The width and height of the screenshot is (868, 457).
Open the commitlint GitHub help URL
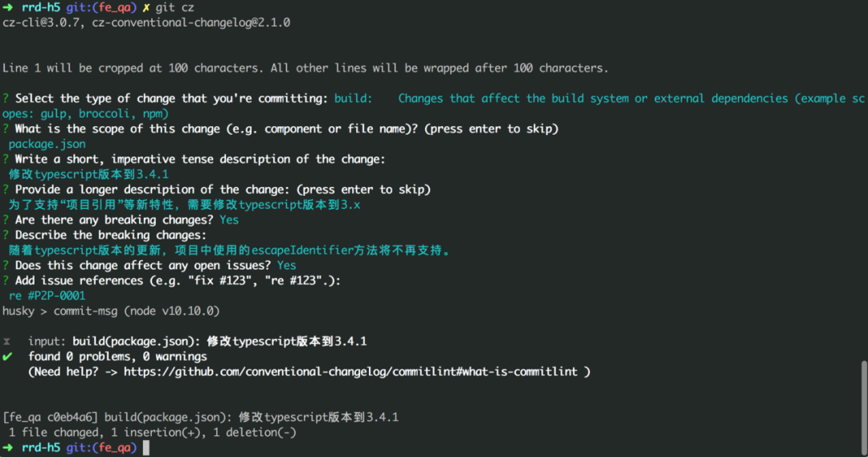coord(350,372)
